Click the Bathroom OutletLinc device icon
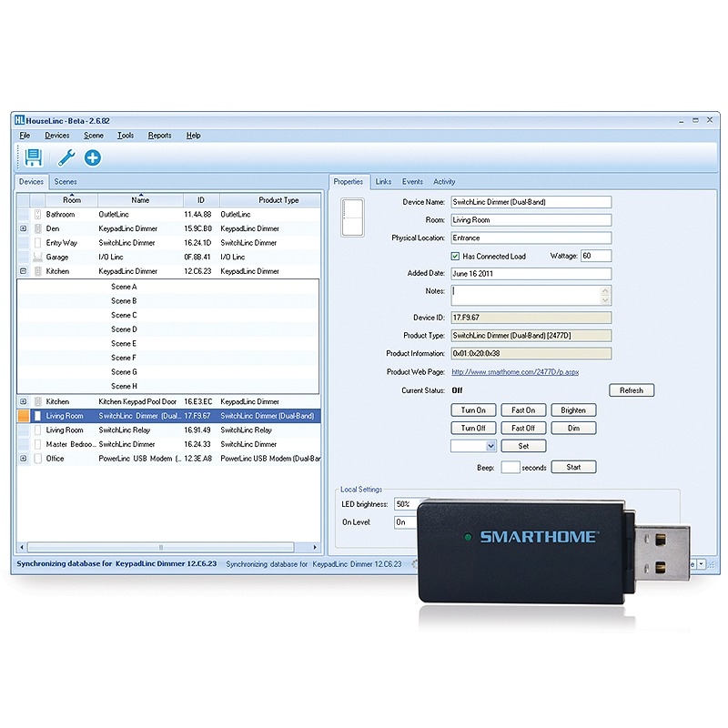Image resolution: width=728 pixels, height=728 pixels. 38,215
